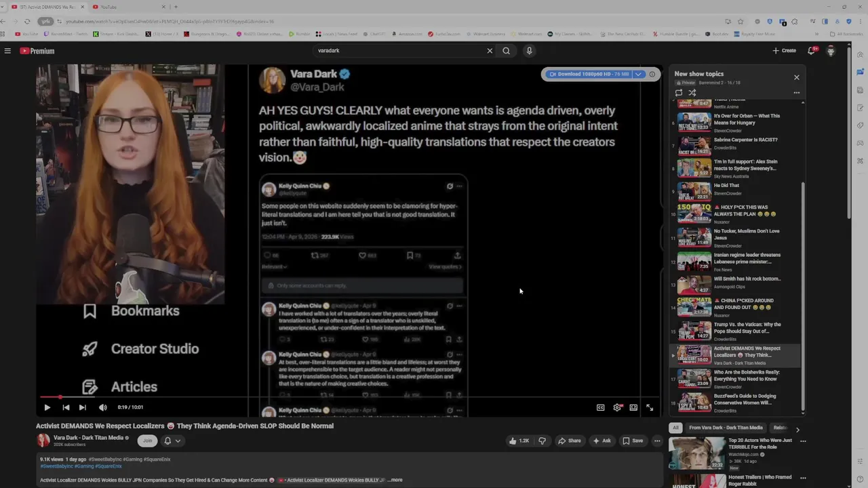The width and height of the screenshot is (868, 488).
Task: Play the paused video
Action: click(x=47, y=407)
